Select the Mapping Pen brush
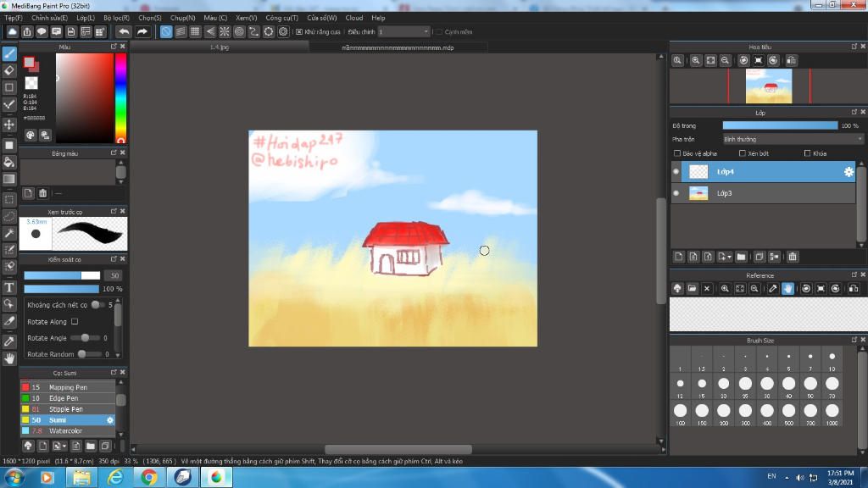Image resolution: width=868 pixels, height=488 pixels. click(68, 387)
